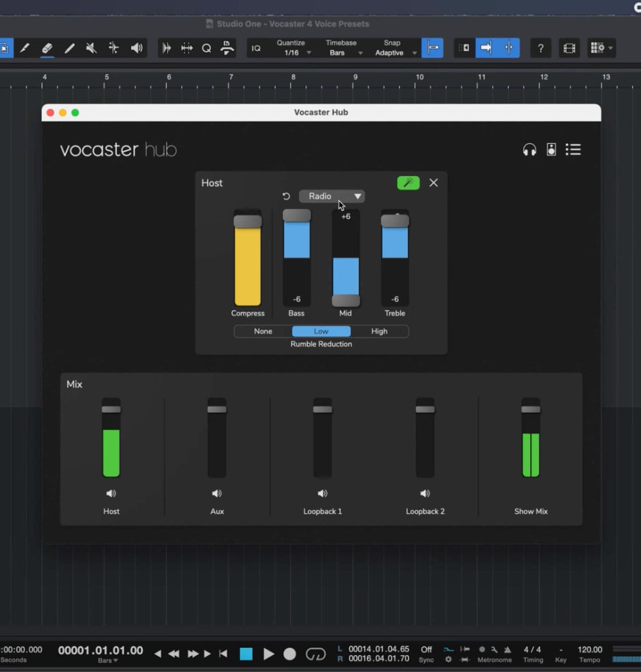
Task: Mute the Host mix channel
Action: coord(111,493)
